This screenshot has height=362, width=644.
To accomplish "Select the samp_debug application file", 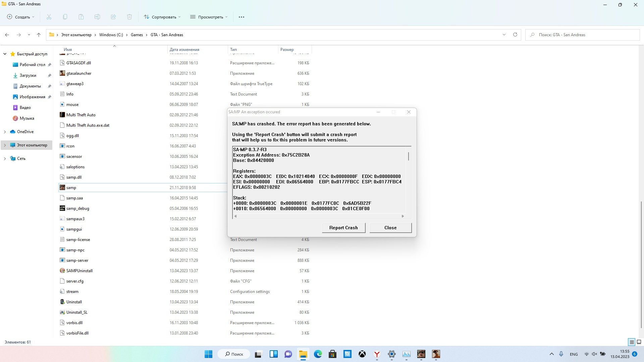I will 77,208.
